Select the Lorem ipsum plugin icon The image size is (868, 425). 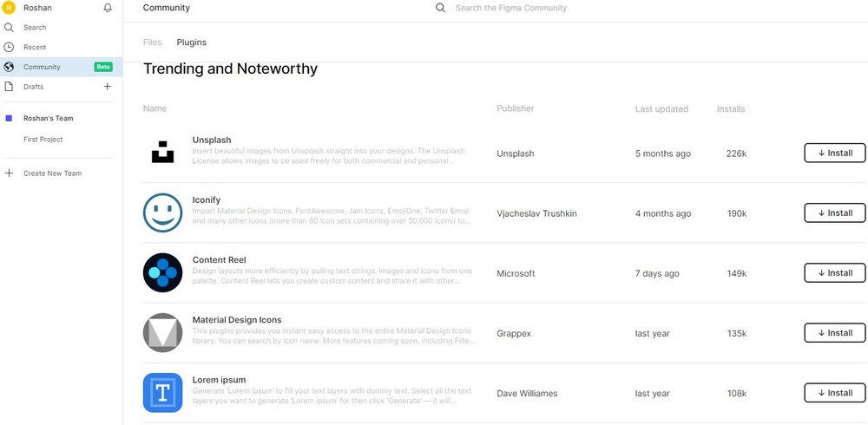[162, 393]
